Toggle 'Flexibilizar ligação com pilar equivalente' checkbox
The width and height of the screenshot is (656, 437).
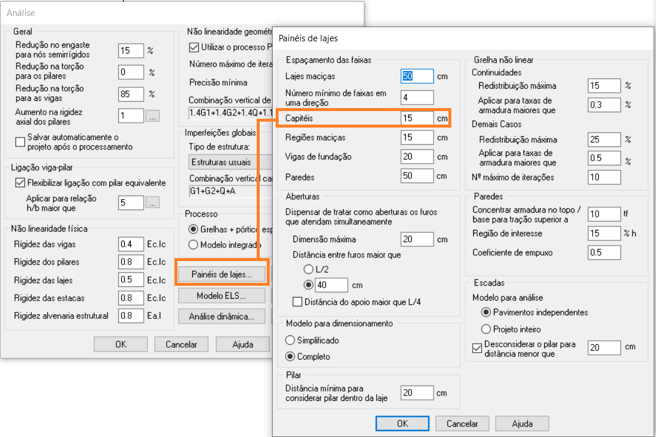point(21,183)
